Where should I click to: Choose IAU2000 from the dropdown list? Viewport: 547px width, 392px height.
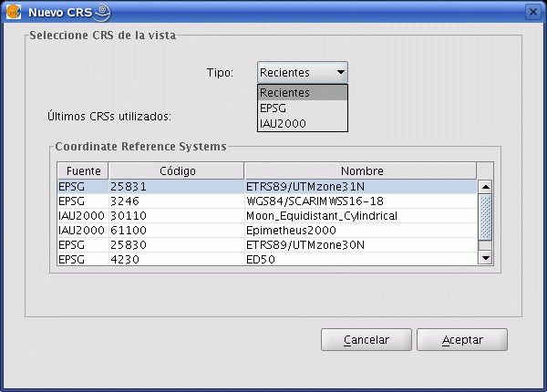[303, 123]
